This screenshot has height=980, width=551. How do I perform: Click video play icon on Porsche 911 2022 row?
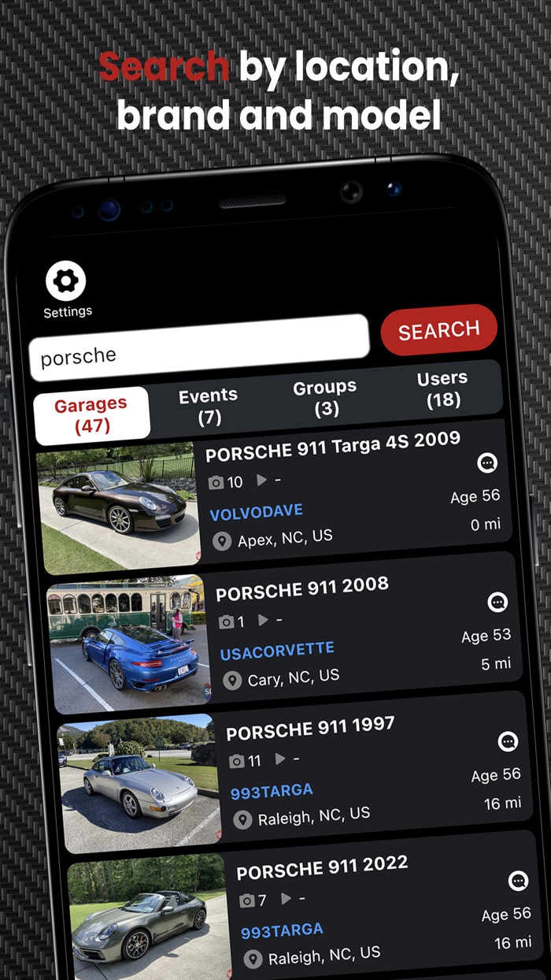pos(286,899)
